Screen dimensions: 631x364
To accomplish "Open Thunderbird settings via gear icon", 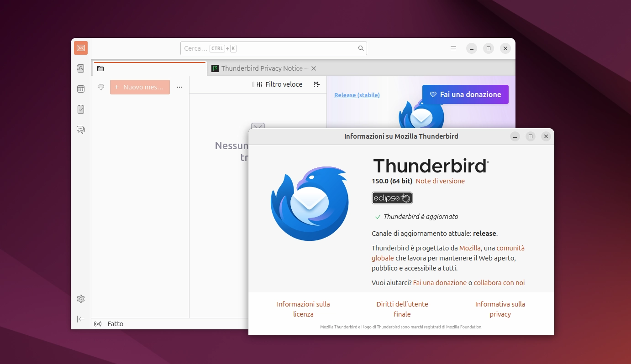I will pyautogui.click(x=81, y=299).
